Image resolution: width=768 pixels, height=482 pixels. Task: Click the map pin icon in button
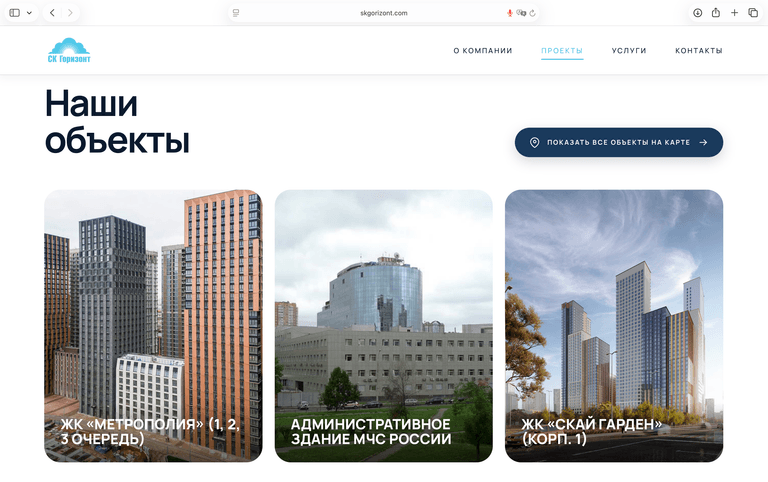534,142
